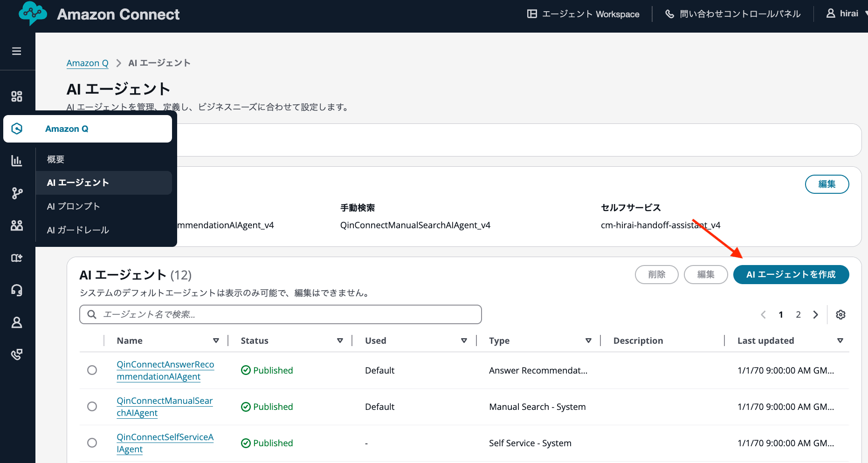Click the Description column header
The height and width of the screenshot is (463, 868).
coord(638,340)
